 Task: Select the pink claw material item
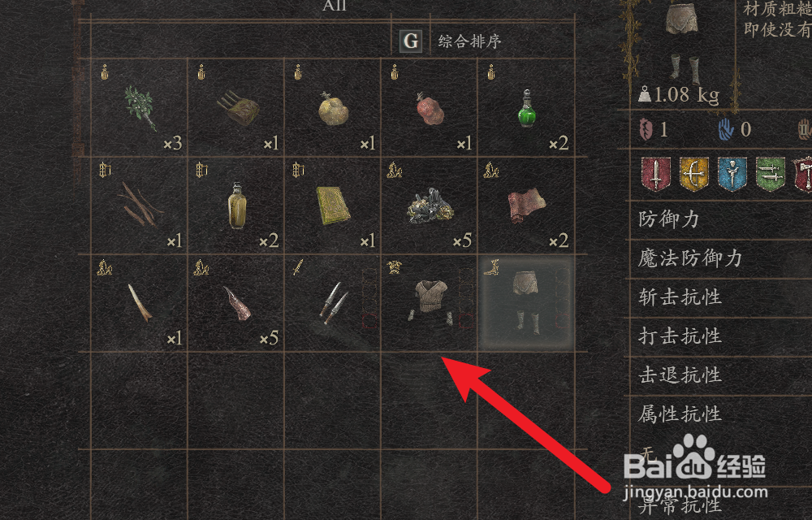tap(237, 304)
